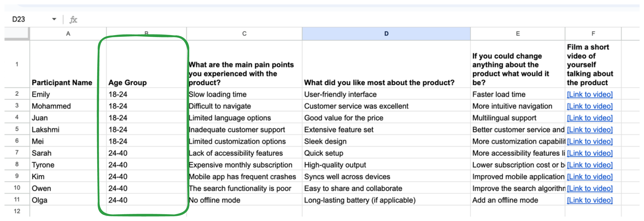Select 'Long-lasting battery (if applicable)' cell
Screen dimensions: 644x221
(x=386, y=199)
